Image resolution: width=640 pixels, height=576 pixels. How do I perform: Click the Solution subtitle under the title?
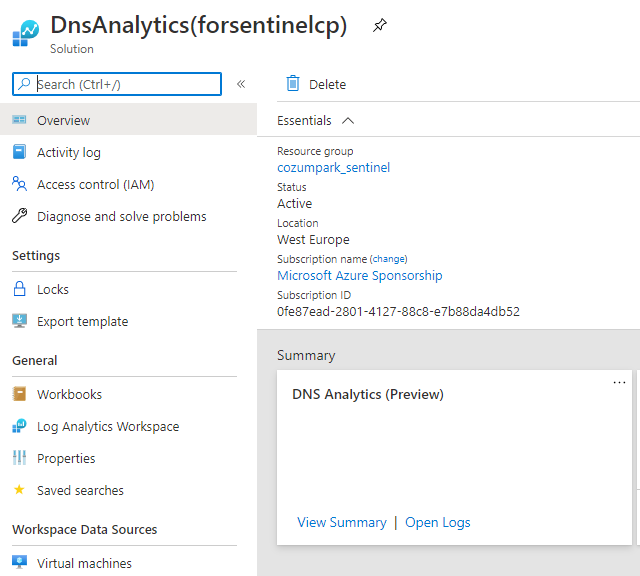72,49
